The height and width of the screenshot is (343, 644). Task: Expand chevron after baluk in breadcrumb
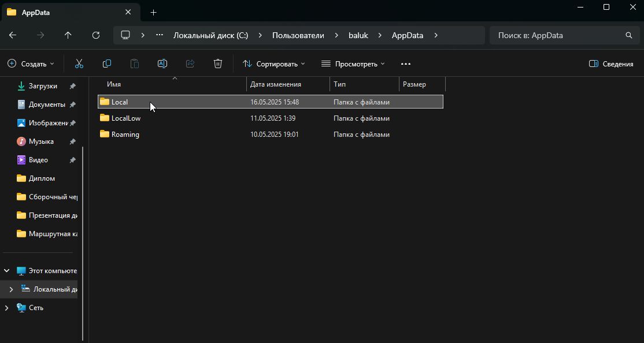coord(380,35)
